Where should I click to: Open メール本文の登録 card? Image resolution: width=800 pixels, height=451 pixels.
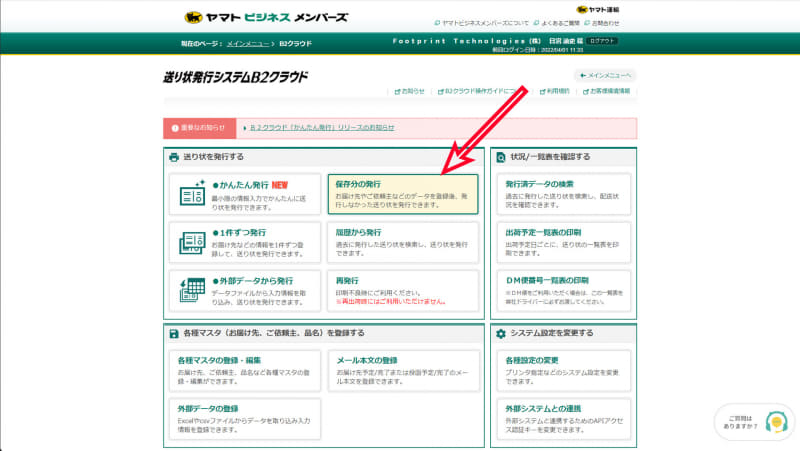(404, 370)
